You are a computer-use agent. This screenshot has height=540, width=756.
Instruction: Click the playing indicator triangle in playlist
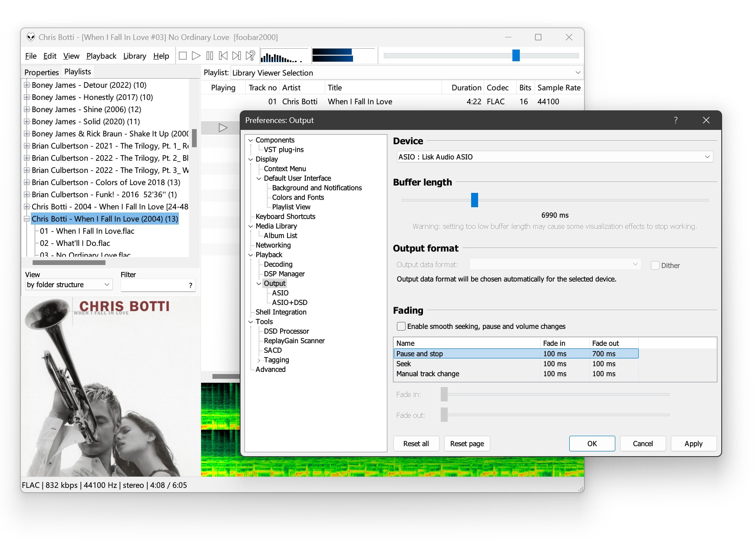point(223,128)
